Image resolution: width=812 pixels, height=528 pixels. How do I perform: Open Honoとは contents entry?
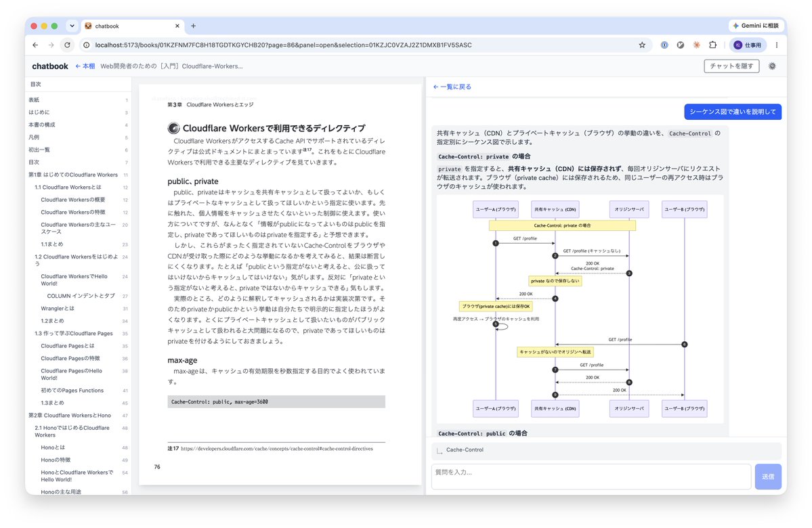(x=78, y=447)
